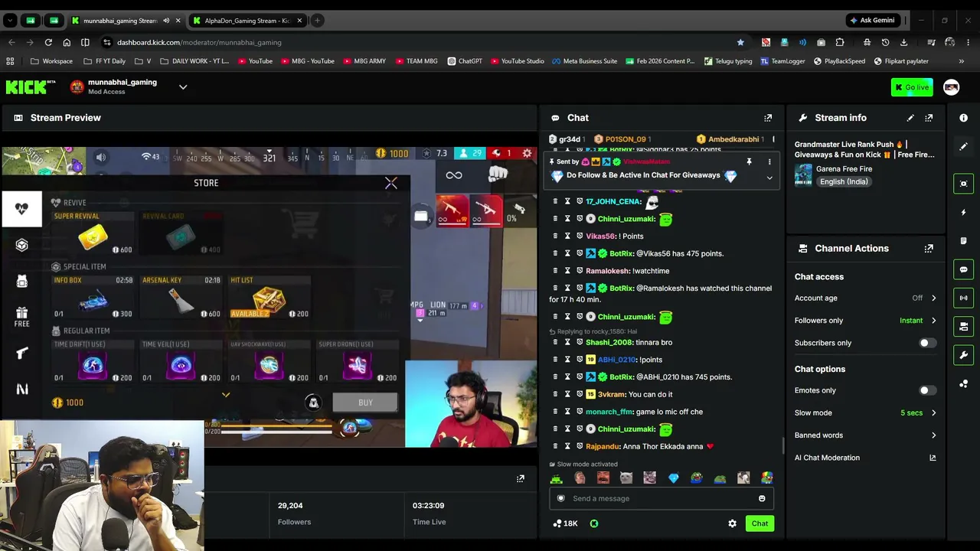Unpin the pinned chat message
Viewport: 980px width, 551px height.
[749, 162]
